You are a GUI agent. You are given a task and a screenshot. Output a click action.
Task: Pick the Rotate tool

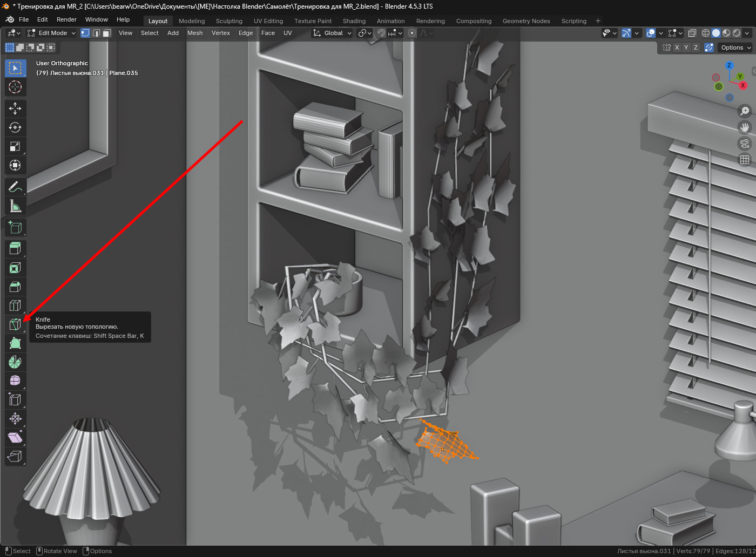15,127
